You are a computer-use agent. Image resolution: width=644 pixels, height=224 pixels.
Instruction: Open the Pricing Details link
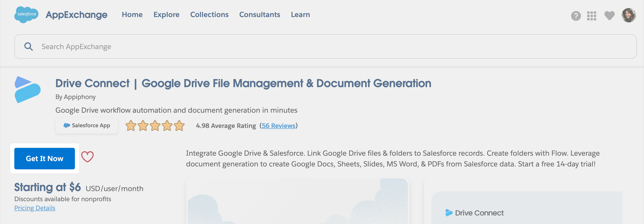point(35,208)
